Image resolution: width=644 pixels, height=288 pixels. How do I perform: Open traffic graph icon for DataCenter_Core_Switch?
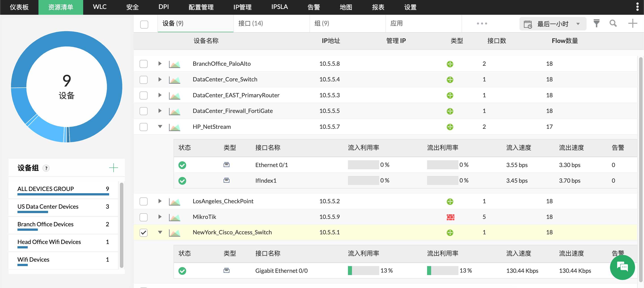(174, 80)
